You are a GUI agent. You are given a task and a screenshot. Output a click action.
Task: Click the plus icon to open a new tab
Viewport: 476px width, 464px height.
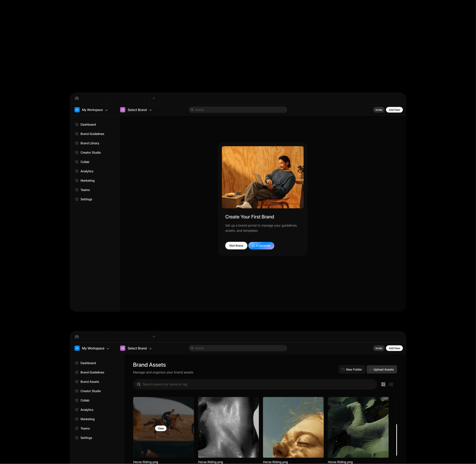click(x=154, y=98)
